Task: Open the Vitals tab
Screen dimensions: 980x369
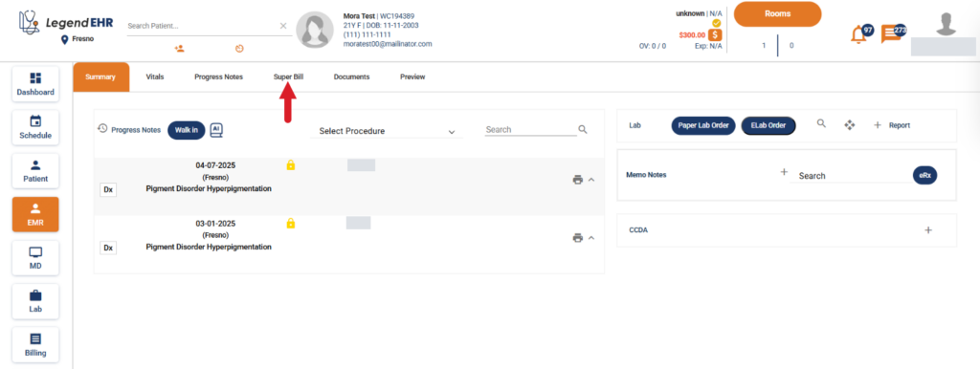Action: tap(155, 76)
